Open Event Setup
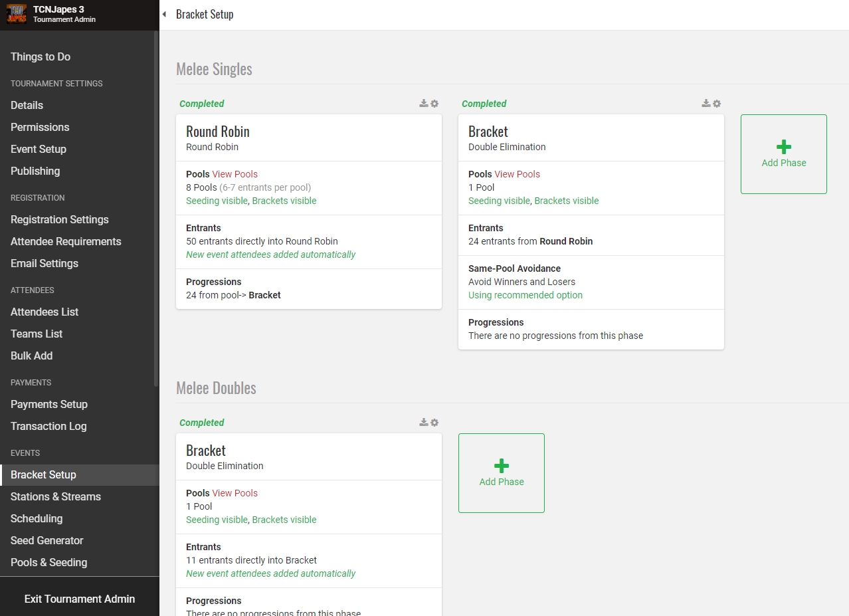The height and width of the screenshot is (616, 849). 39,149
